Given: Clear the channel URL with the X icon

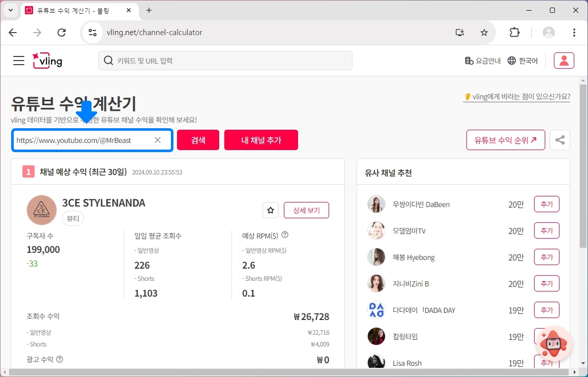Looking at the screenshot, I should point(158,140).
